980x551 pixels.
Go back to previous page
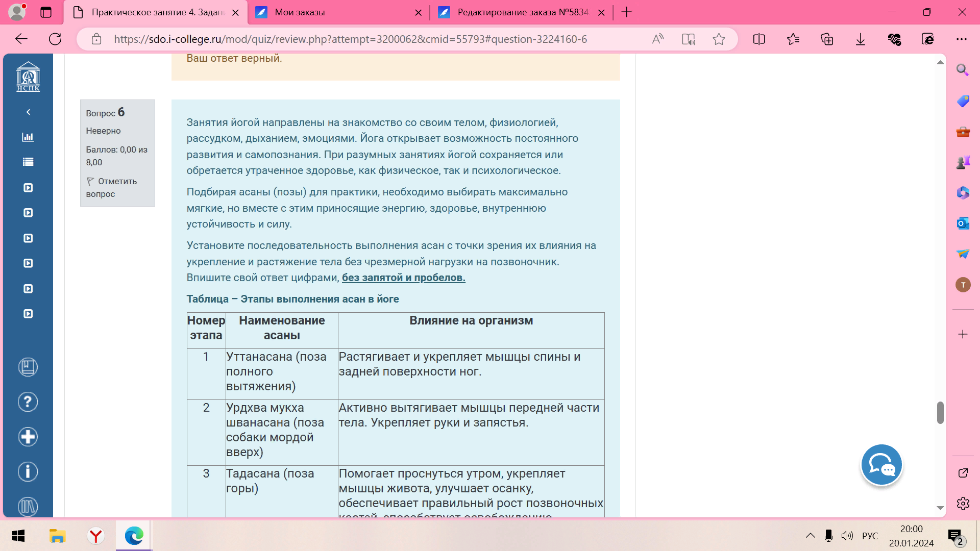tap(21, 39)
